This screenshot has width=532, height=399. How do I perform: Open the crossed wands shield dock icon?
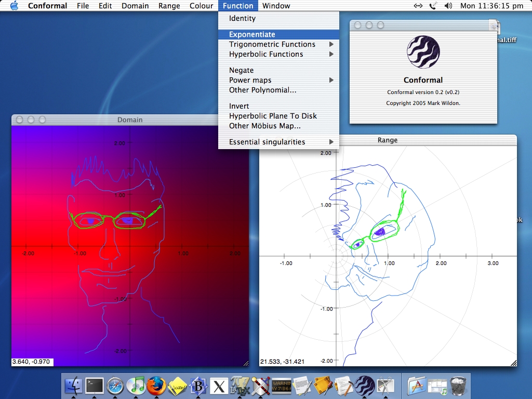[x=261, y=386]
